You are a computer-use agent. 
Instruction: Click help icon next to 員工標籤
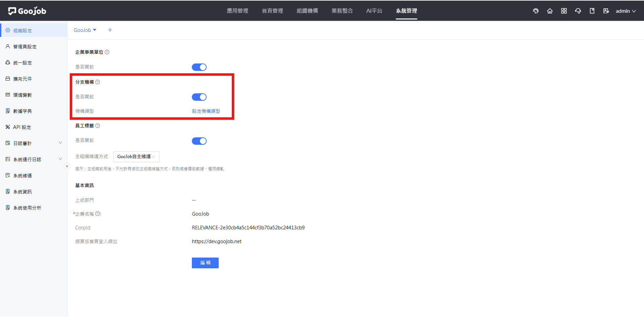[98, 126]
